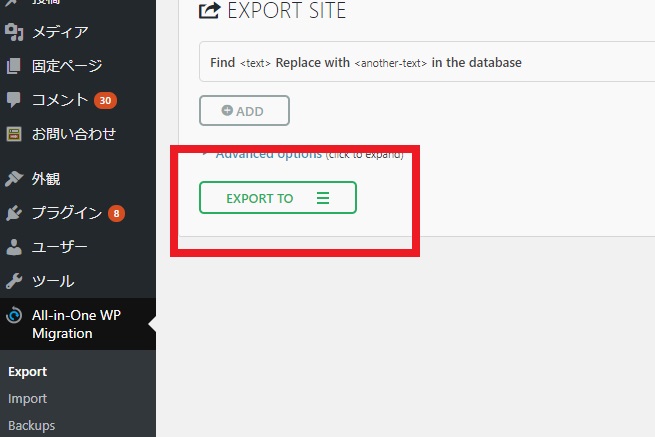Click the plugins update count badge 8
The height and width of the screenshot is (437, 655).
pyautogui.click(x=117, y=213)
